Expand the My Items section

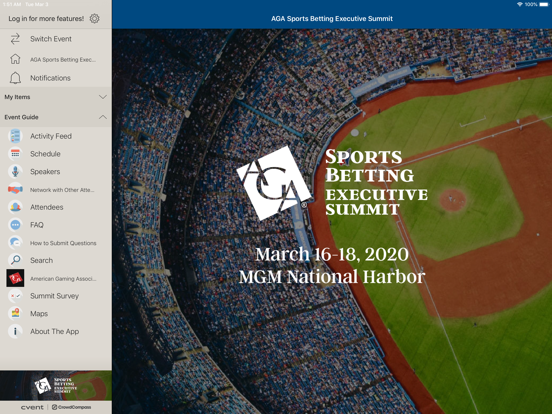tap(56, 97)
